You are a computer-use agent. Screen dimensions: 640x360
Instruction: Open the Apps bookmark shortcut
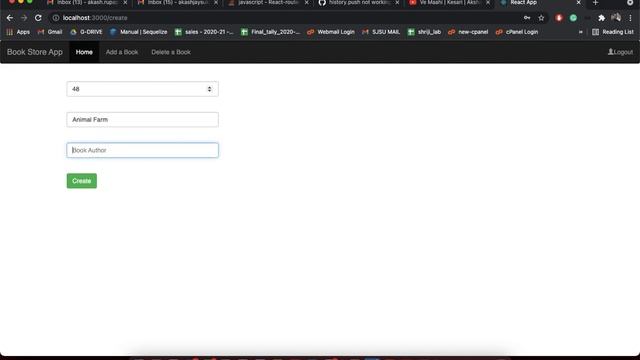point(18,32)
